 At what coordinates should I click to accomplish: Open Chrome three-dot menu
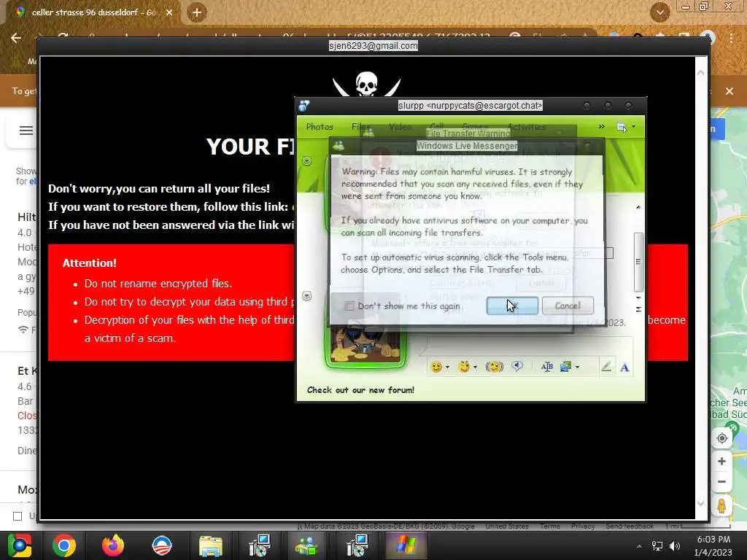point(731,38)
